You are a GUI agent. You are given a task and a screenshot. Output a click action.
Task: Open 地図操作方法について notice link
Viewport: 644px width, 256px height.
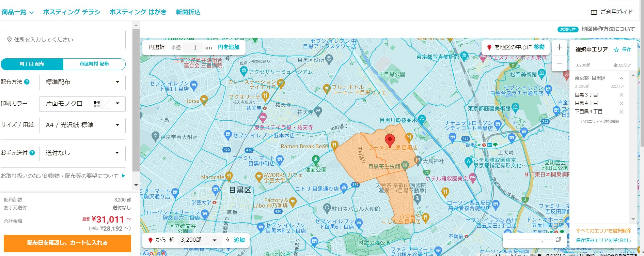pyautogui.click(x=608, y=29)
